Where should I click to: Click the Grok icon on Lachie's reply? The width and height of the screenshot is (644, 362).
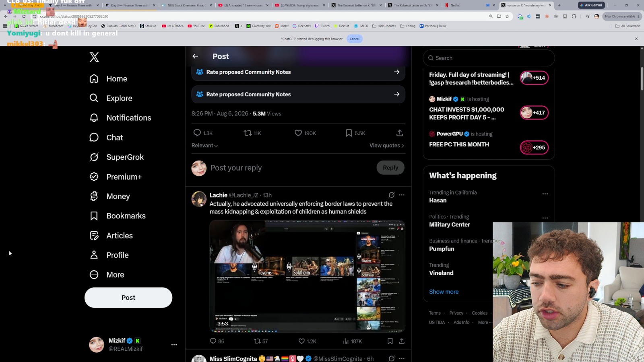[392, 195]
